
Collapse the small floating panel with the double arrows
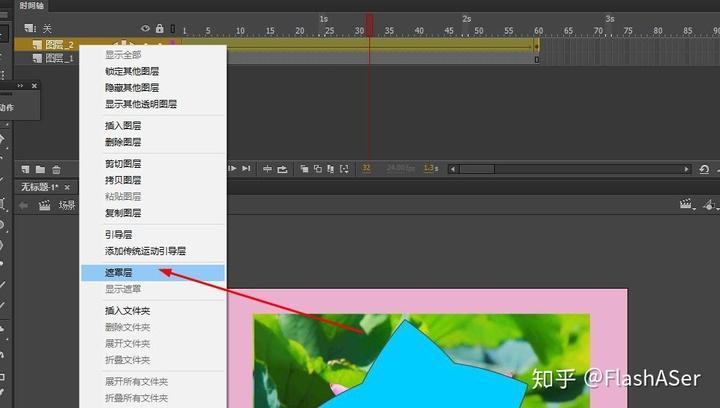(x=20, y=85)
